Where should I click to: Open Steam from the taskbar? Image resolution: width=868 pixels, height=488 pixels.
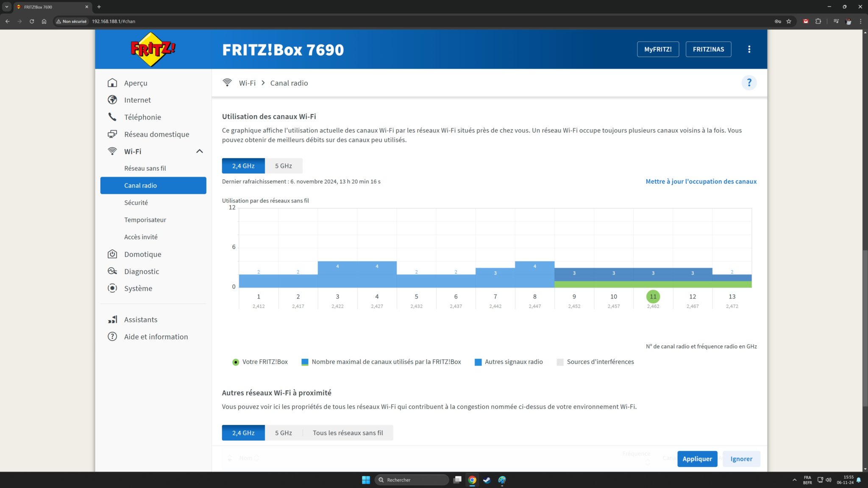click(x=487, y=480)
